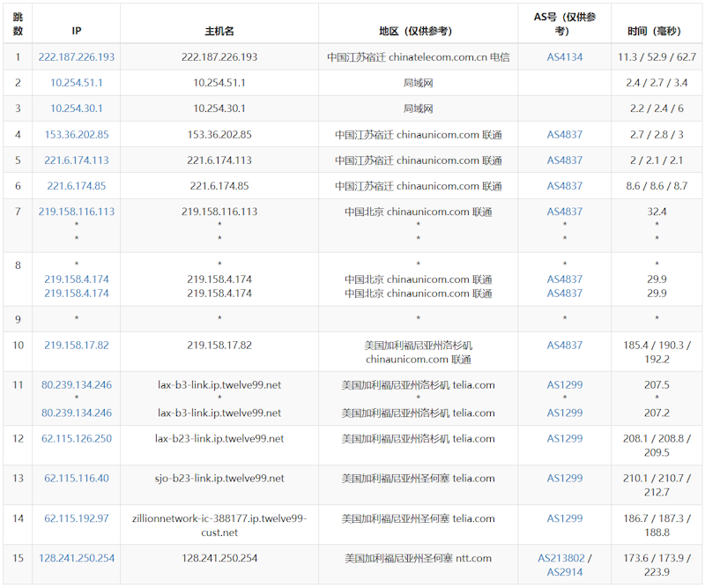Select the blue 221.6.174.113 IP link

[x=77, y=160]
